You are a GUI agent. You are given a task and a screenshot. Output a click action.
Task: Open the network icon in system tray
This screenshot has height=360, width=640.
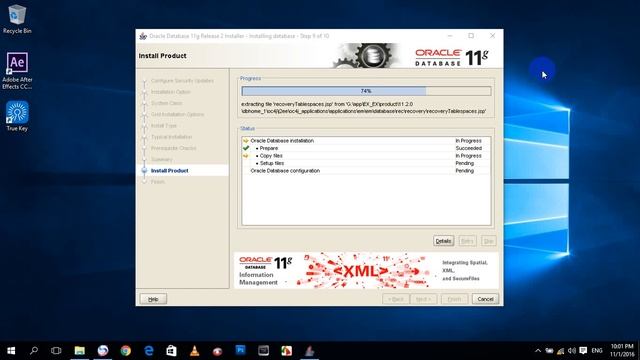click(x=561, y=351)
